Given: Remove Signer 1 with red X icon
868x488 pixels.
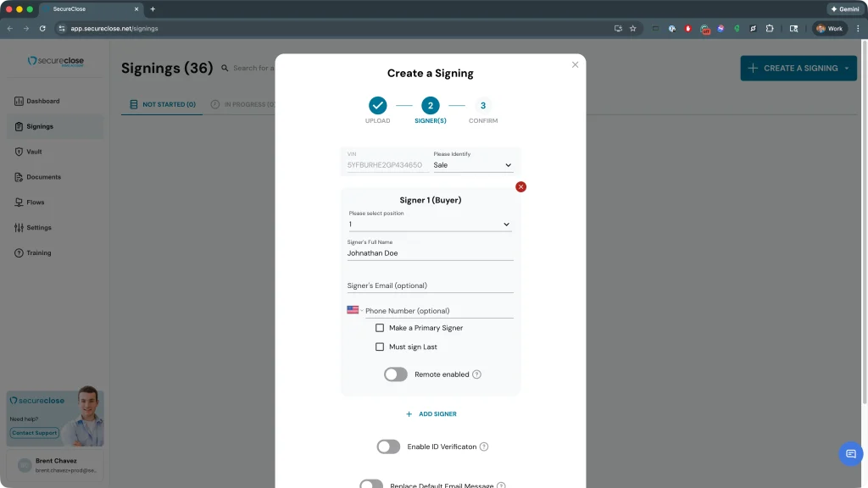Looking at the screenshot, I should point(520,186).
